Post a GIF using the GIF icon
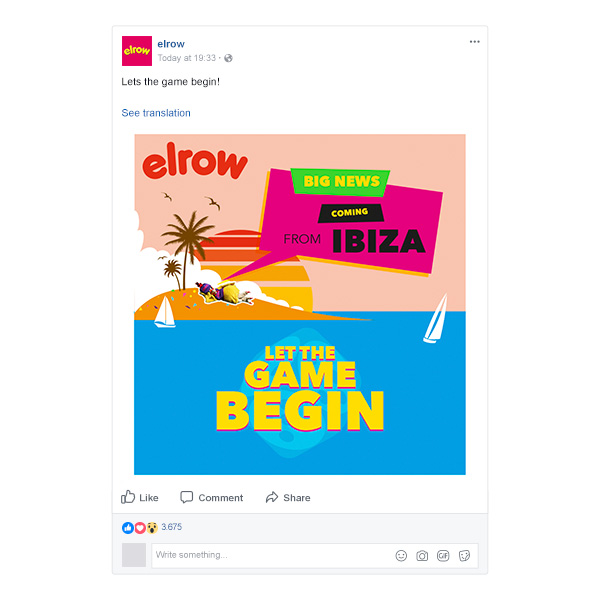 click(443, 556)
